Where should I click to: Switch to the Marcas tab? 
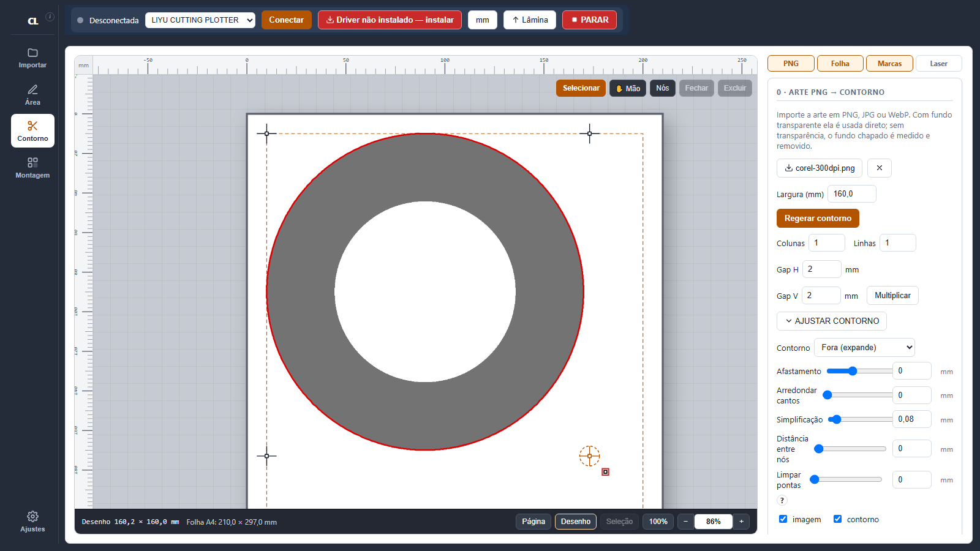pyautogui.click(x=889, y=63)
